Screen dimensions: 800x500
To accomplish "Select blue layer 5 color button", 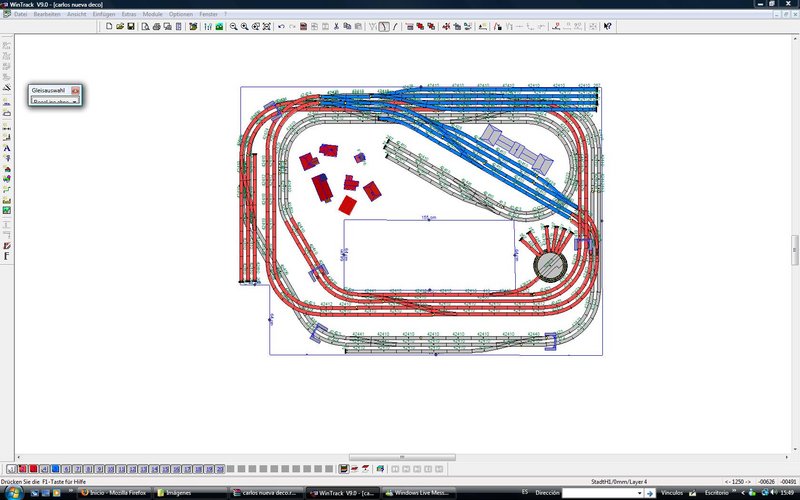I will tap(56, 469).
